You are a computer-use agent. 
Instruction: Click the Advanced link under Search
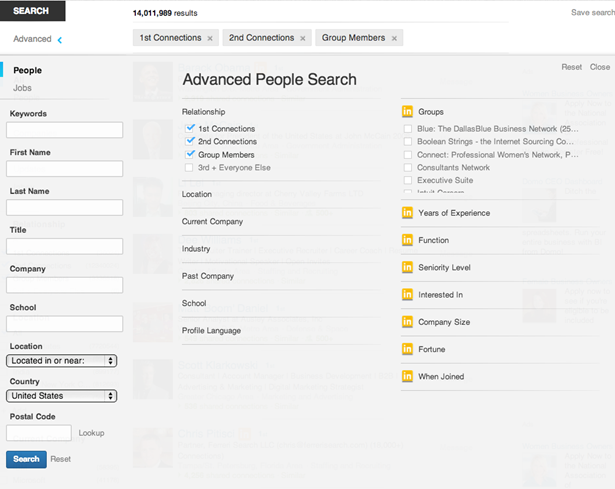(32, 39)
